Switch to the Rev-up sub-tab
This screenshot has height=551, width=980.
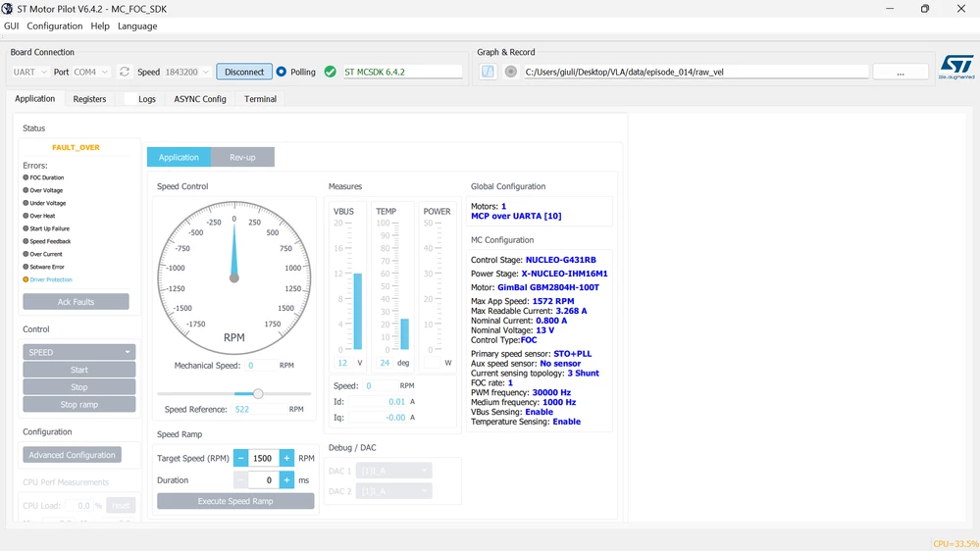(242, 158)
